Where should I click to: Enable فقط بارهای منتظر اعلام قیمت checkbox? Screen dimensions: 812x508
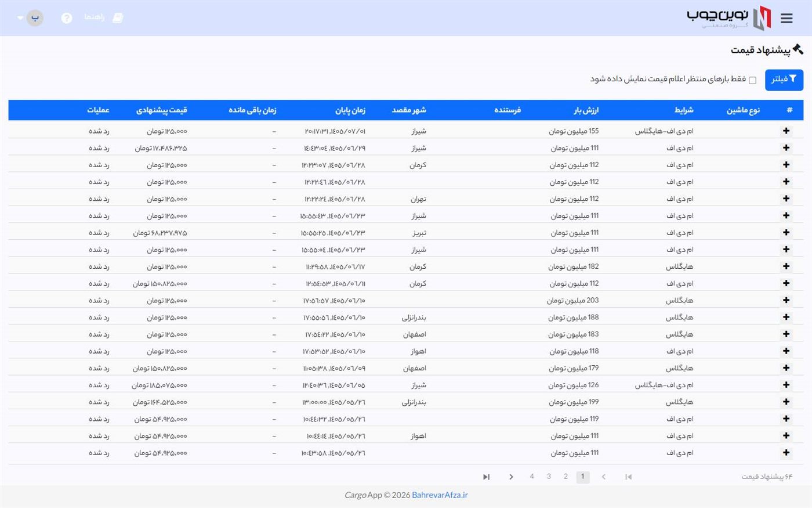[x=752, y=80]
